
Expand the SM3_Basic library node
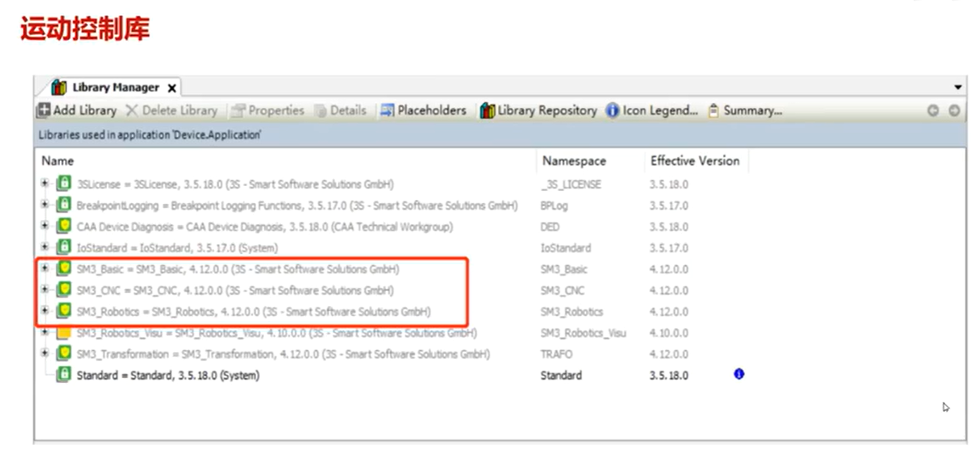[45, 268]
